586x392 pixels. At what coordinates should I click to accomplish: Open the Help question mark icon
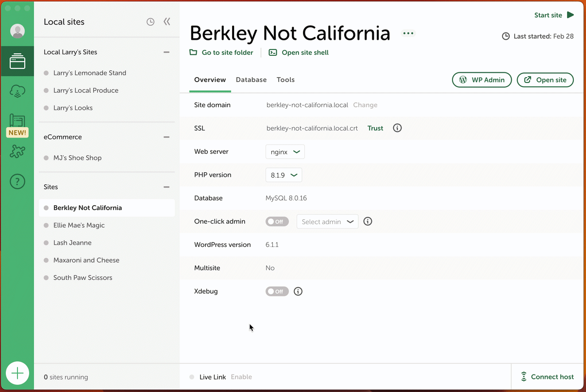17,181
